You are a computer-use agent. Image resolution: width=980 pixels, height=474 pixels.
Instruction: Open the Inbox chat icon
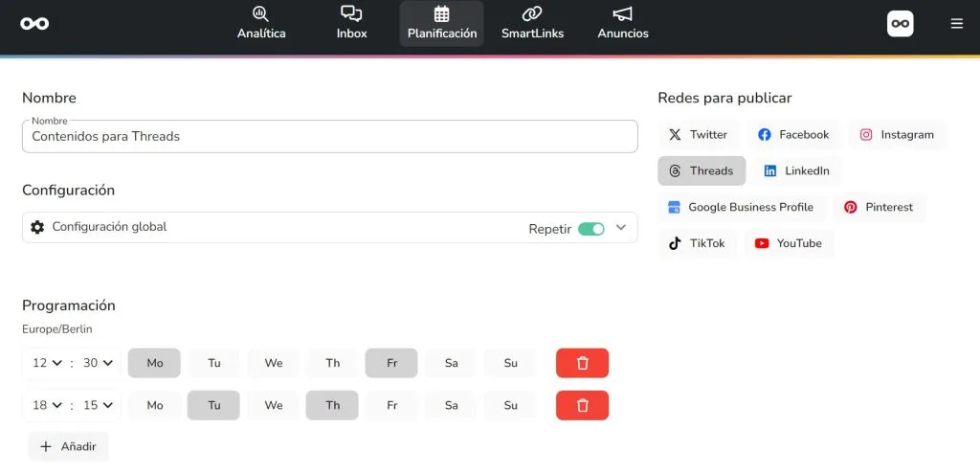(351, 13)
